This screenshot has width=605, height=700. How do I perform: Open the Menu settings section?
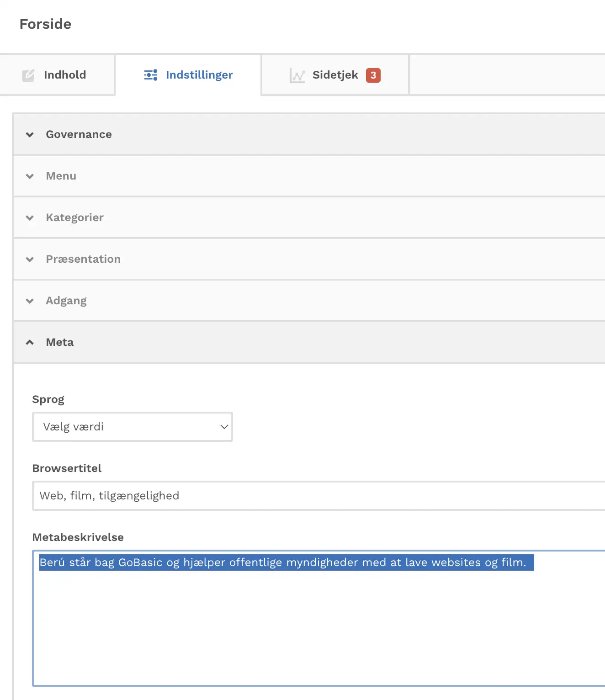(309, 176)
